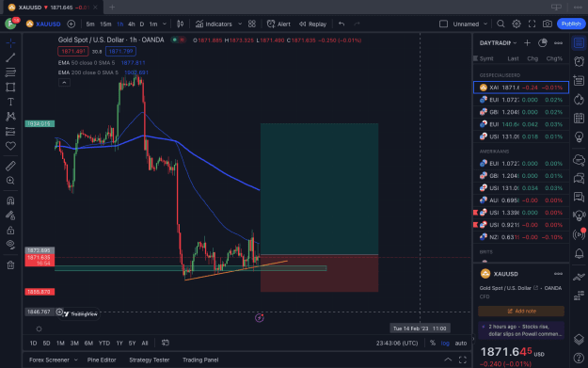588x368 pixels.
Task: Start bar Replay mode
Action: pyautogui.click(x=312, y=24)
